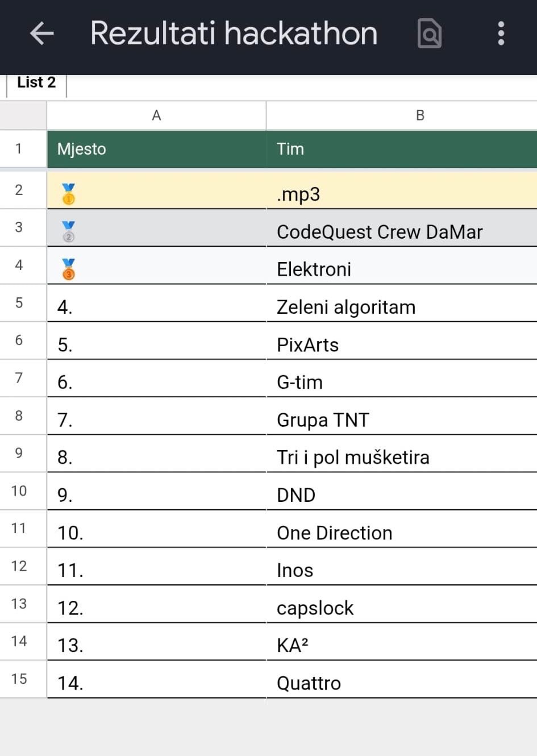Open the three-dot overflow menu
This screenshot has width=537, height=756.
pos(501,34)
